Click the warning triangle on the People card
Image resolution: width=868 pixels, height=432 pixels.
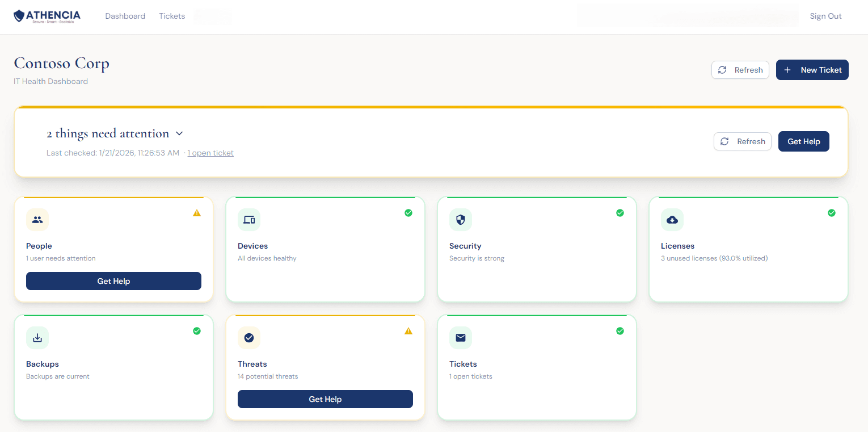point(197,213)
